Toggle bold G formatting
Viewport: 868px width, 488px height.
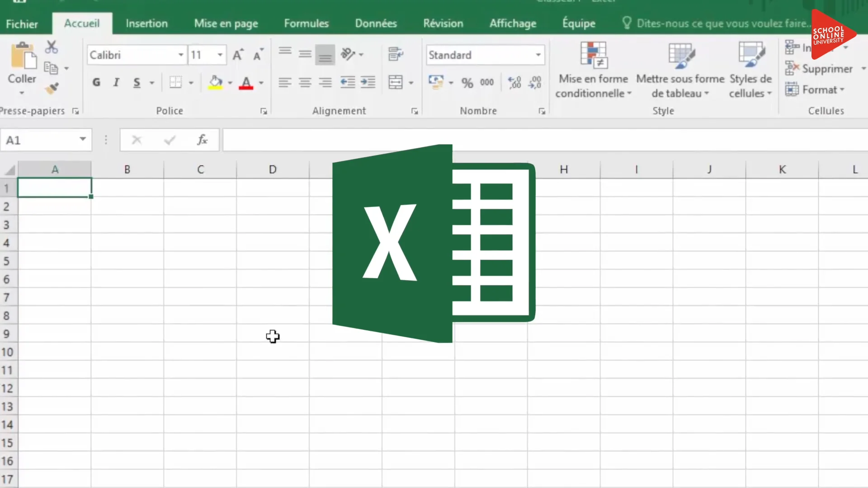click(96, 82)
